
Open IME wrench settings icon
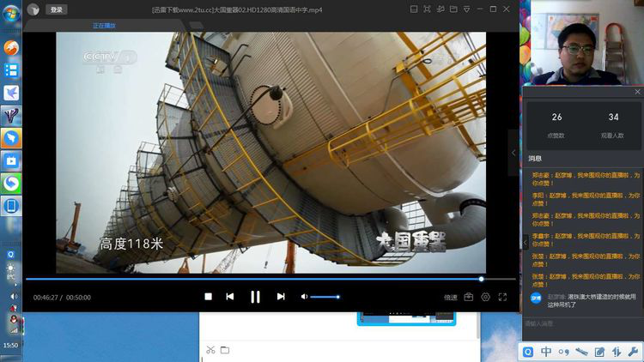[x=633, y=352]
